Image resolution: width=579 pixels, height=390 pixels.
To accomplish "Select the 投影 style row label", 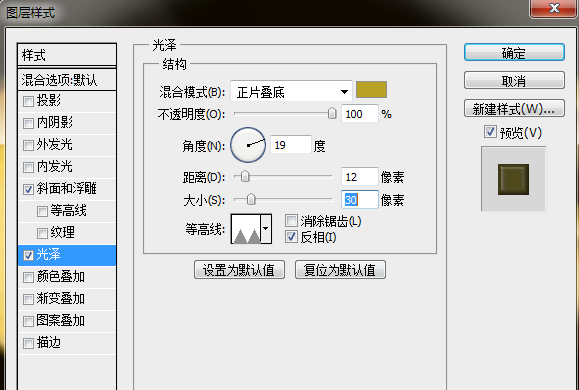I will [x=48, y=100].
